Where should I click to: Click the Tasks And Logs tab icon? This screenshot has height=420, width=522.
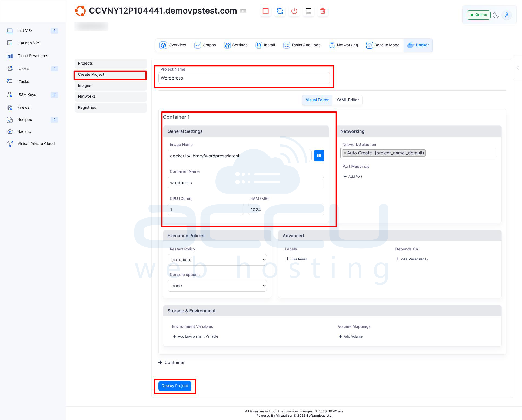(286, 45)
